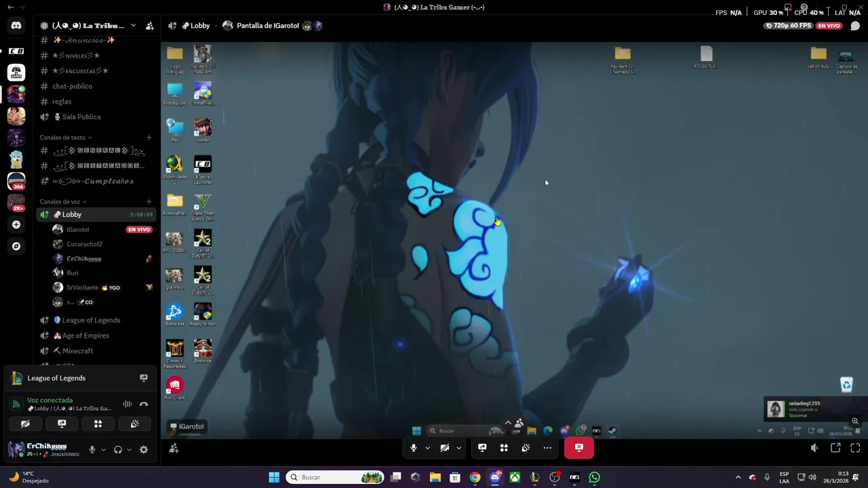
Task: Open soundboard from stream bar
Action: tap(526, 447)
